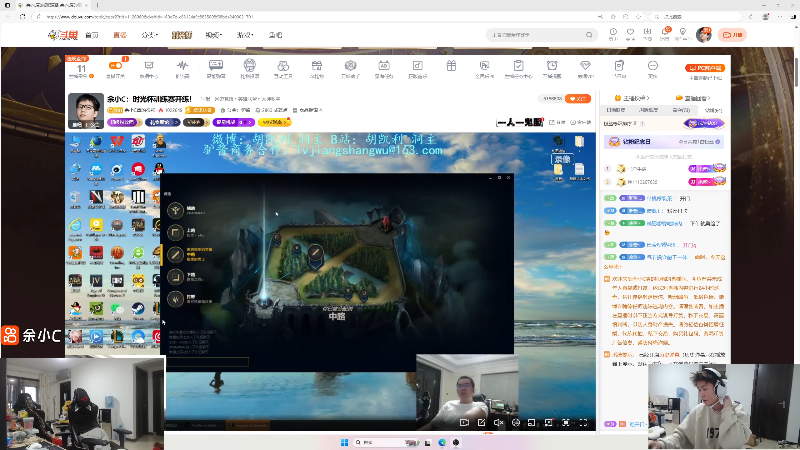This screenshot has width=800, height=450.
Task: Click the keyboard chat icon in streamer toolbar
Action: pos(216,65)
